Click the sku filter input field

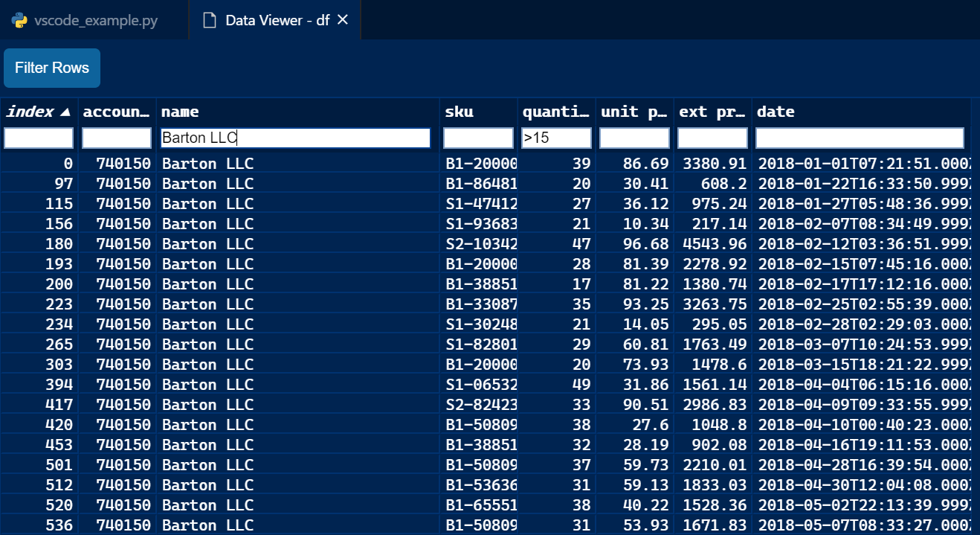pyautogui.click(x=478, y=138)
